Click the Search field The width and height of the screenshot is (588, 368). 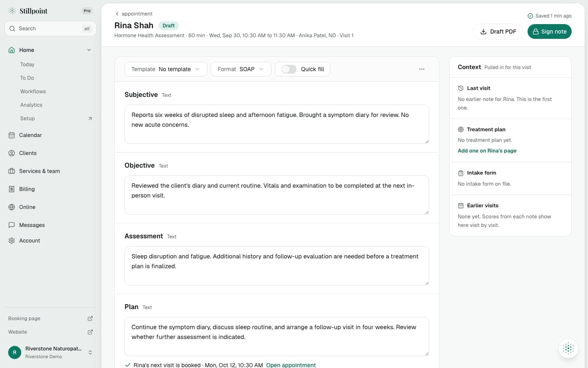[x=51, y=29]
